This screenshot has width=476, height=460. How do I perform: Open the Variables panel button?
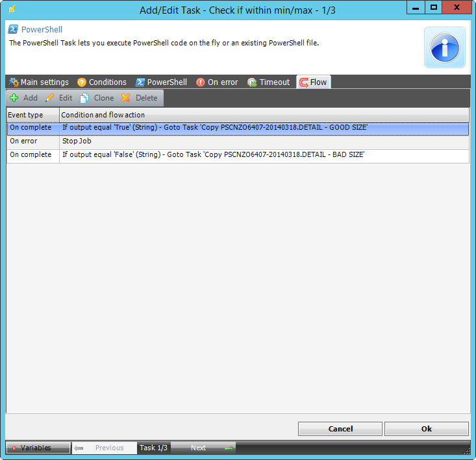coord(38,448)
